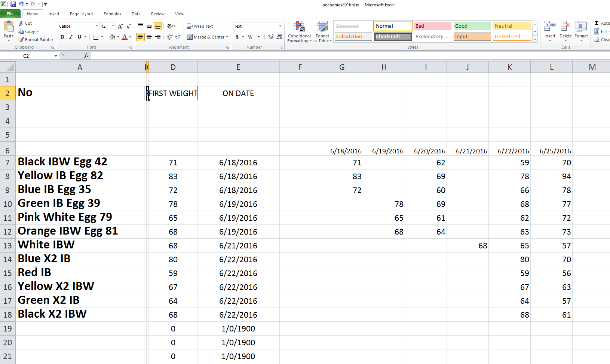Toggle Wrap Text for the cell
Image resolution: width=610 pixels, height=364 pixels.
coord(200,26)
